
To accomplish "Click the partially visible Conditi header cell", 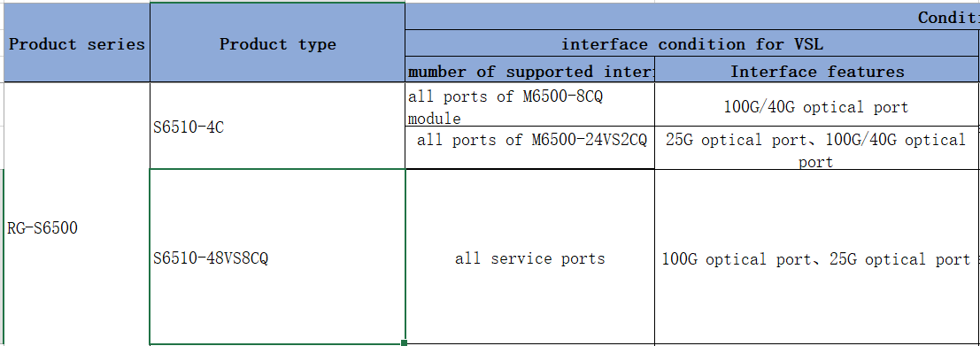I will click(692, 17).
